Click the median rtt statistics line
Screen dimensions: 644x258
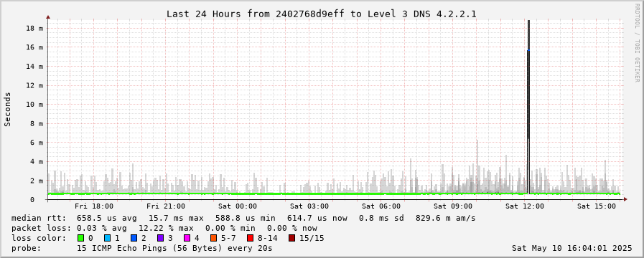click(243, 218)
